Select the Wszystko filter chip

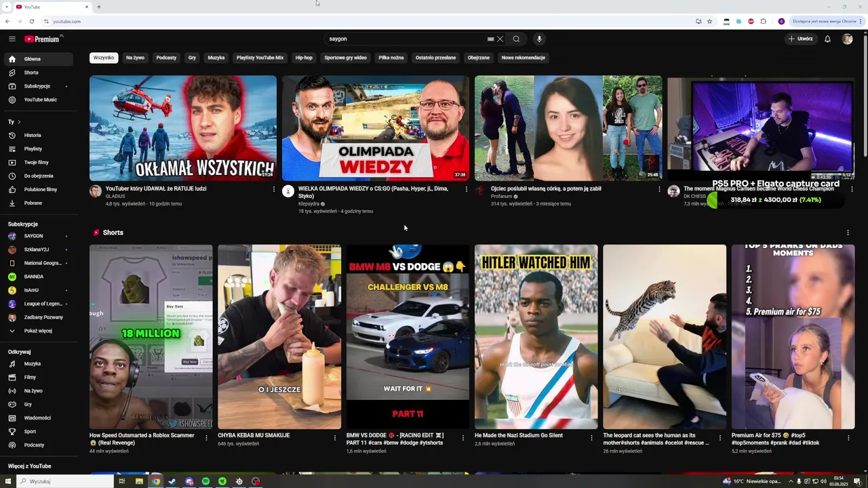104,58
